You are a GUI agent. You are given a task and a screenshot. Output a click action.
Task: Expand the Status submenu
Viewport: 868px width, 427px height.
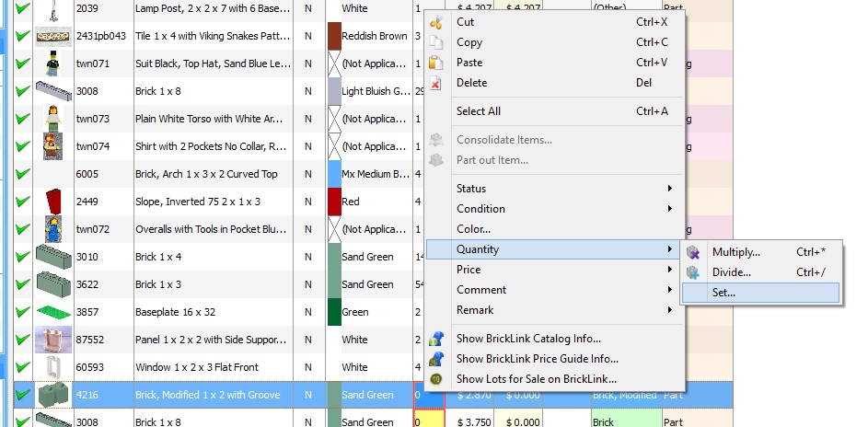click(x=555, y=189)
